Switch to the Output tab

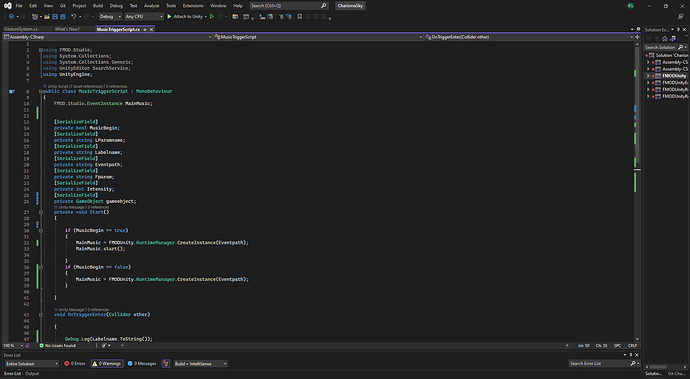(x=32, y=373)
